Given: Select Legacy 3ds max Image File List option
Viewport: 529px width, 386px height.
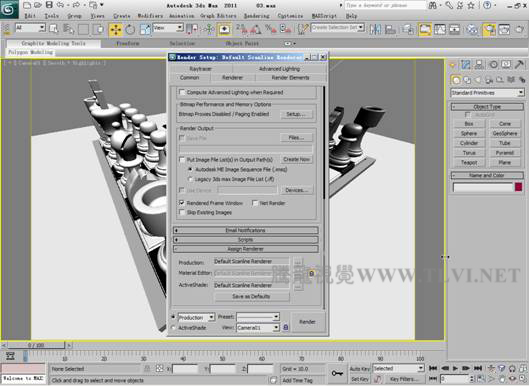Looking at the screenshot, I should tap(190, 179).
